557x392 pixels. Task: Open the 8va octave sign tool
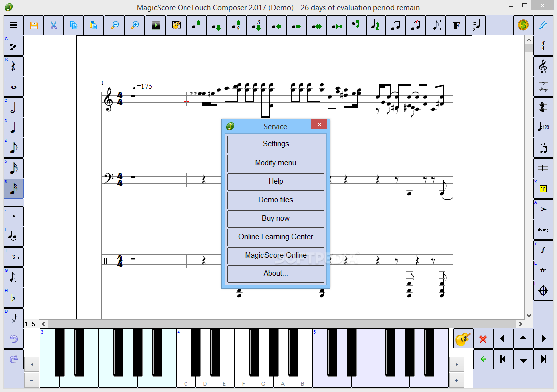pos(543,230)
